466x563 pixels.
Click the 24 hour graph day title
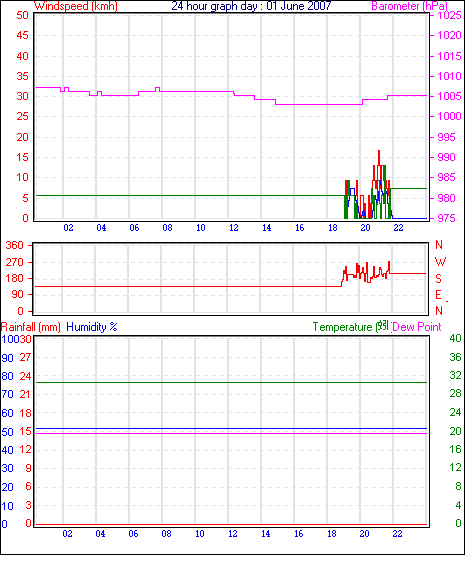pyautogui.click(x=251, y=6)
